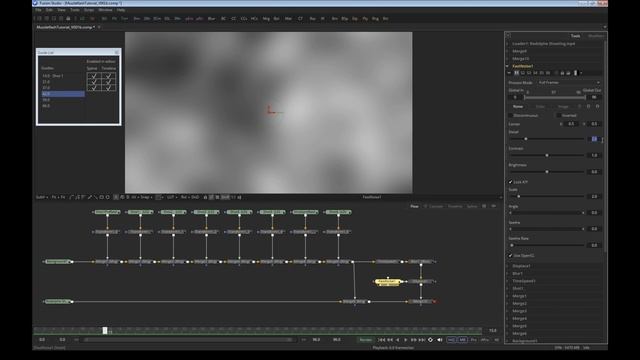Switch to the Spline view tab
This screenshot has width=640, height=360.
point(472,207)
